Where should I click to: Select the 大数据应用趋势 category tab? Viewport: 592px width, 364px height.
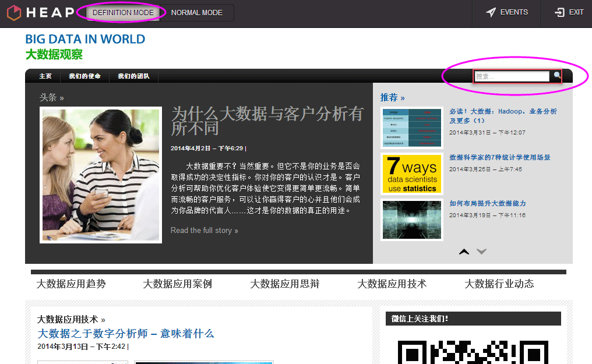pyautogui.click(x=71, y=284)
